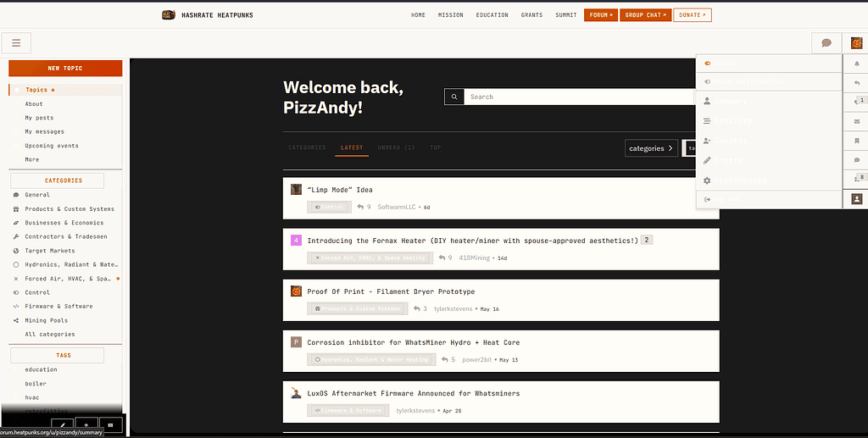This screenshot has height=438, width=868.
Task: Open Topics in the sidebar
Action: [x=65, y=90]
